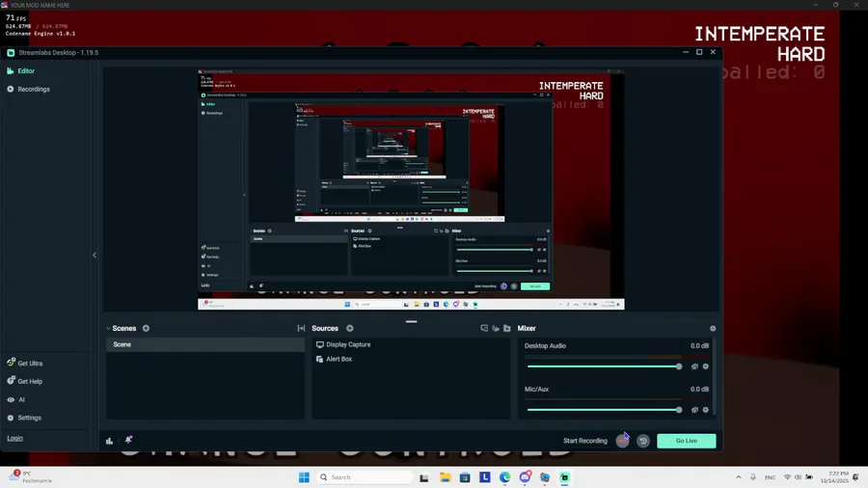868x488 pixels.
Task: Click the Wi-Fi tray icon
Action: pos(787,477)
